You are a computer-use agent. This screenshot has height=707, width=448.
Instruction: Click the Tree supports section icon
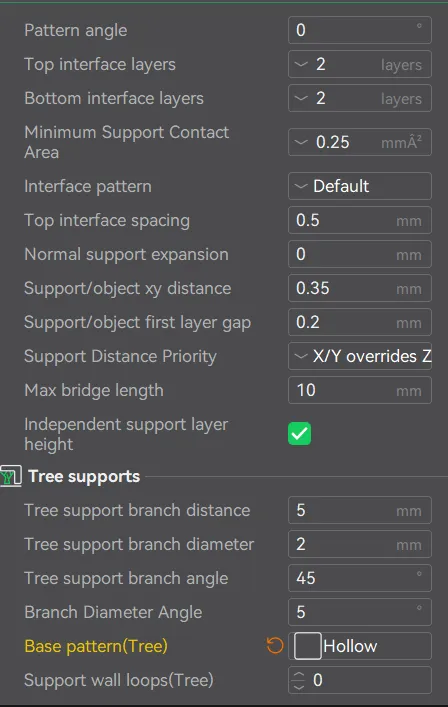click(x=10, y=476)
